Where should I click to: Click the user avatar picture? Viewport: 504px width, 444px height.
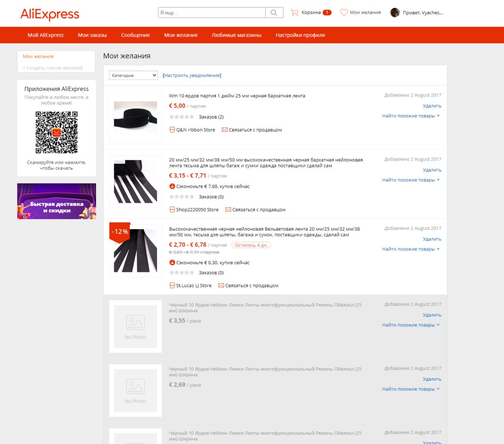coord(395,13)
